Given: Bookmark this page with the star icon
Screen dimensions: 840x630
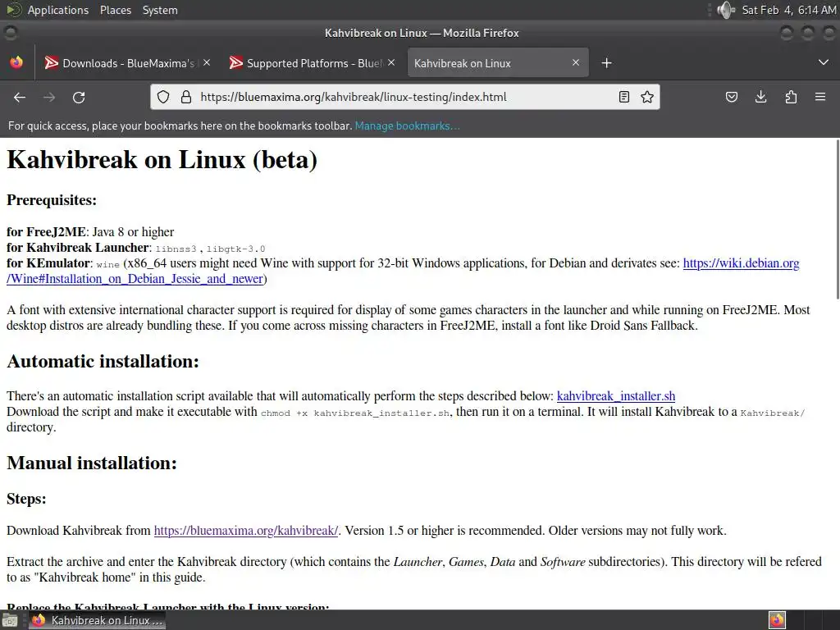Looking at the screenshot, I should 647,97.
